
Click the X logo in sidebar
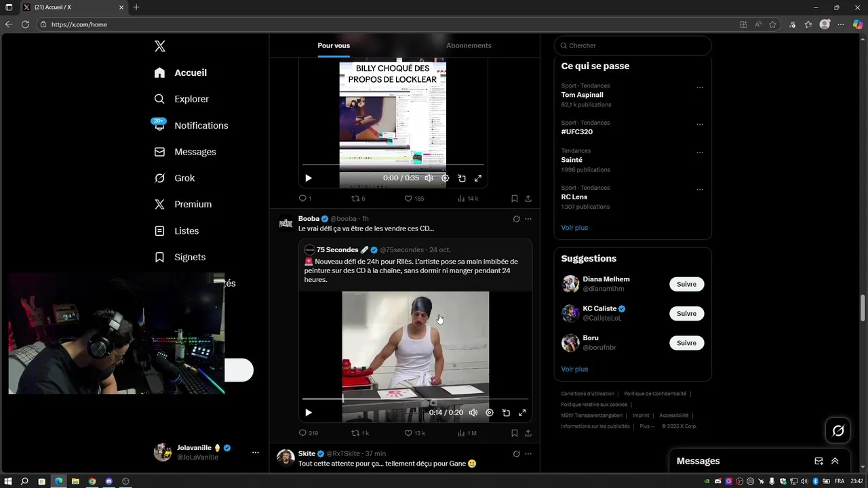tap(159, 46)
